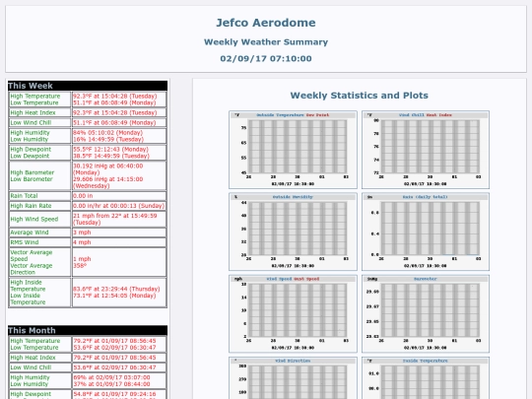Select the monthly High Humidity value 69%
The height and width of the screenshot is (399, 532).
click(x=111, y=377)
